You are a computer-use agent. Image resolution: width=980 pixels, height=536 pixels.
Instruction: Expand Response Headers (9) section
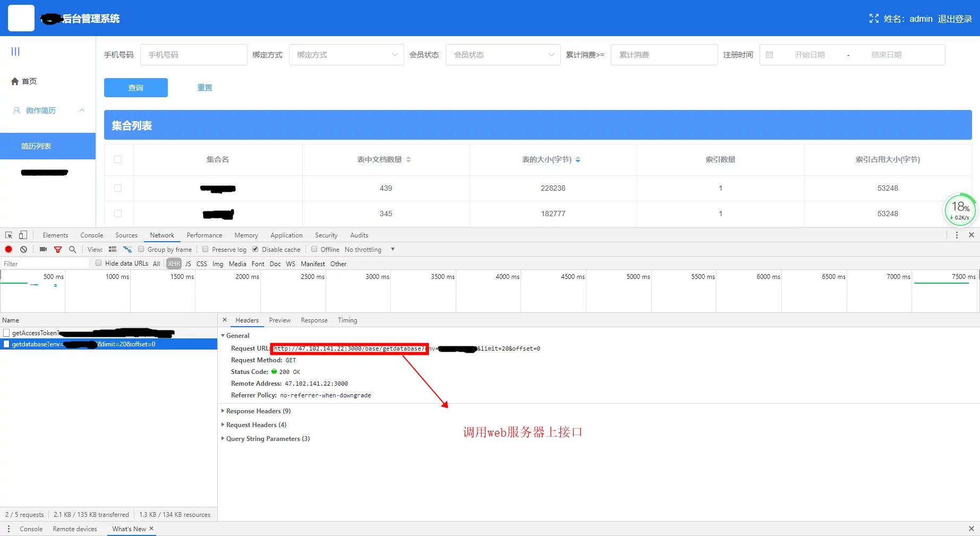pyautogui.click(x=256, y=411)
